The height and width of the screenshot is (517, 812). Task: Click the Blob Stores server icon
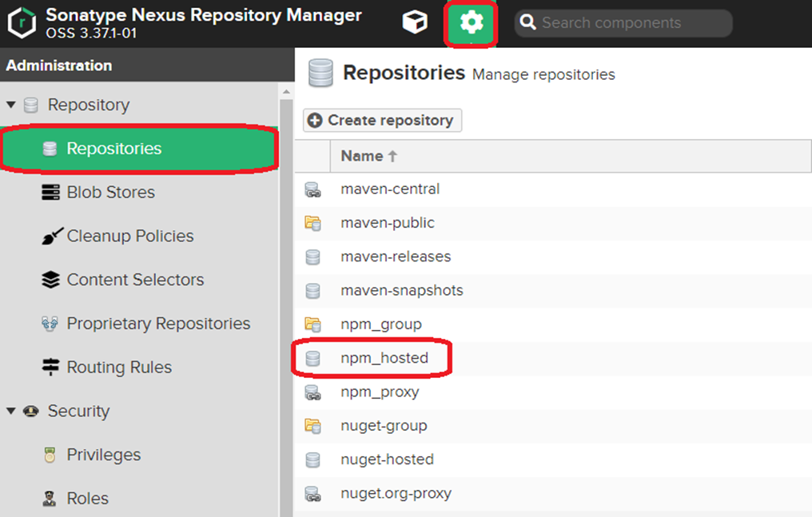click(x=50, y=192)
